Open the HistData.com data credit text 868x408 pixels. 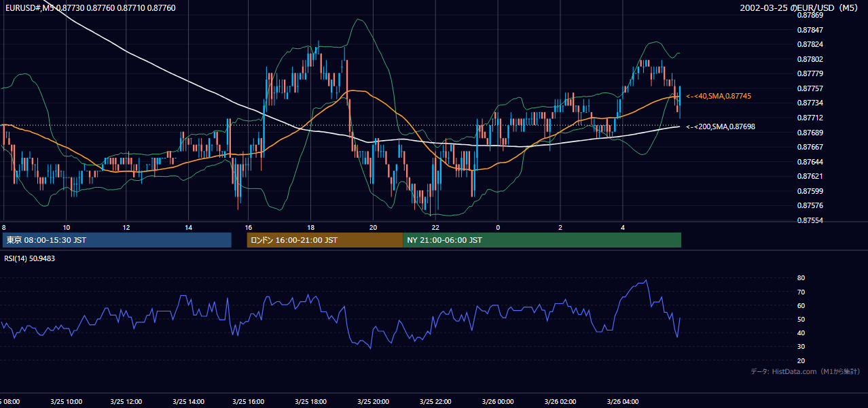point(805,371)
